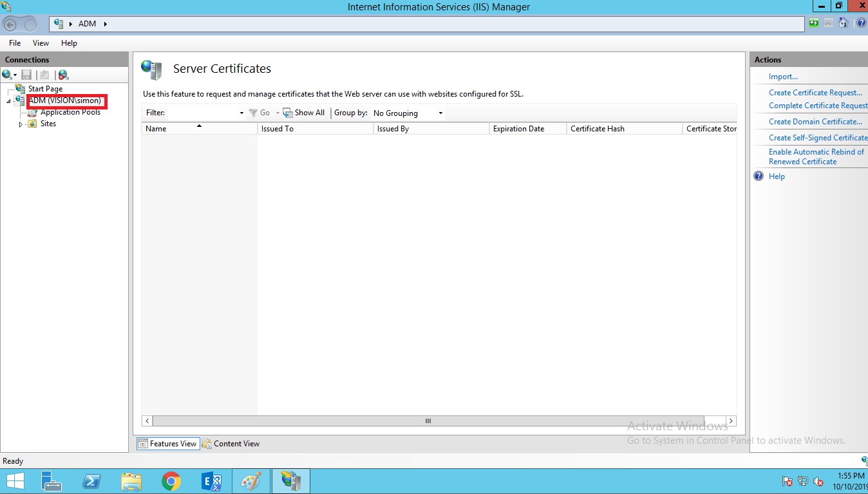
Task: Click the Delete Connection globe icon
Action: point(63,75)
